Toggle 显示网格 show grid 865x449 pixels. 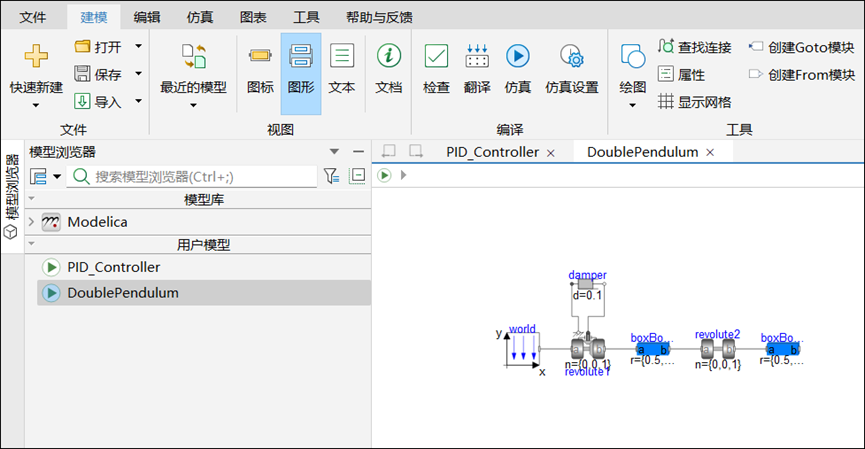695,102
